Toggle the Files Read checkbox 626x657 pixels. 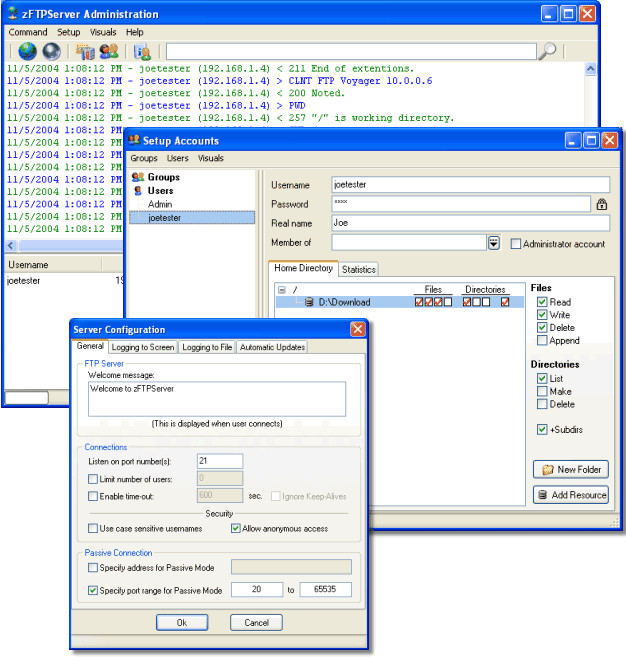click(542, 302)
